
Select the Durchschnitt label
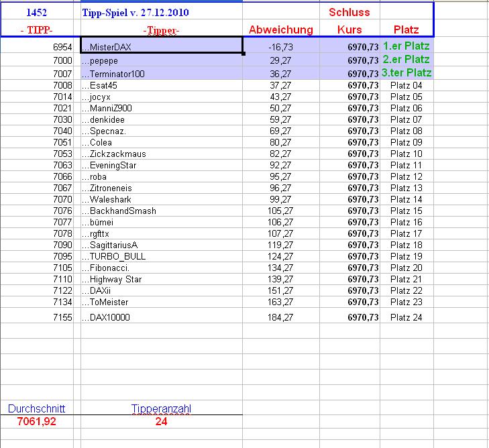[x=37, y=408]
